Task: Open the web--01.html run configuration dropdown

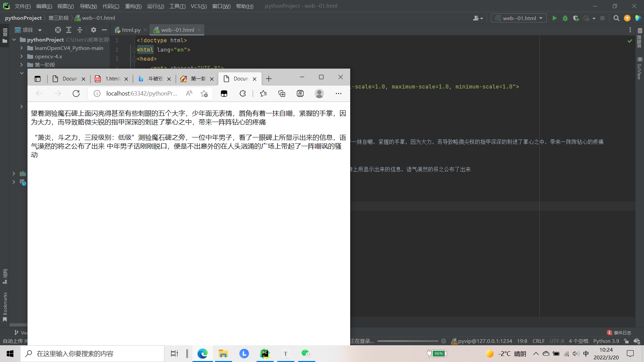Action: (519, 18)
